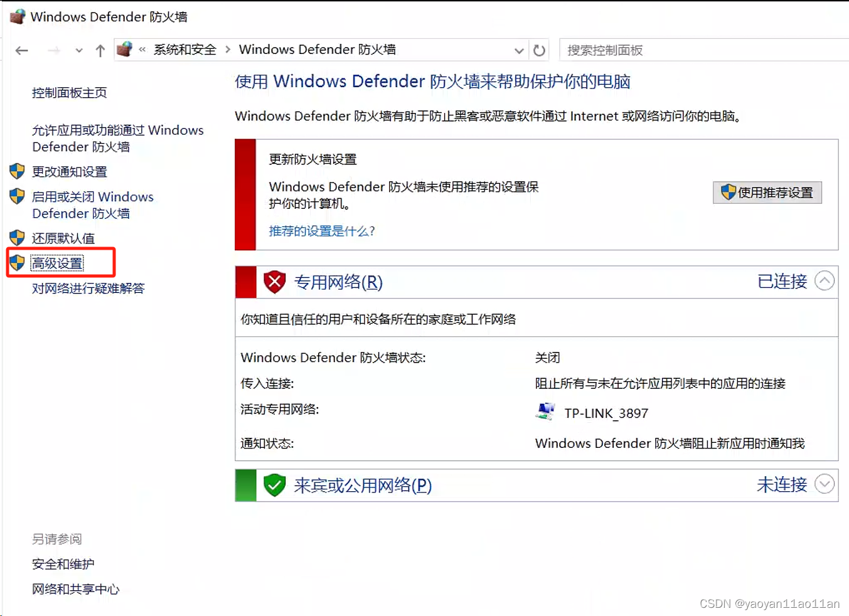Viewport: 849px width, 616px height.
Task: Click Windows Defender 防火墙 breadcrumb in address bar
Action: click(317, 50)
